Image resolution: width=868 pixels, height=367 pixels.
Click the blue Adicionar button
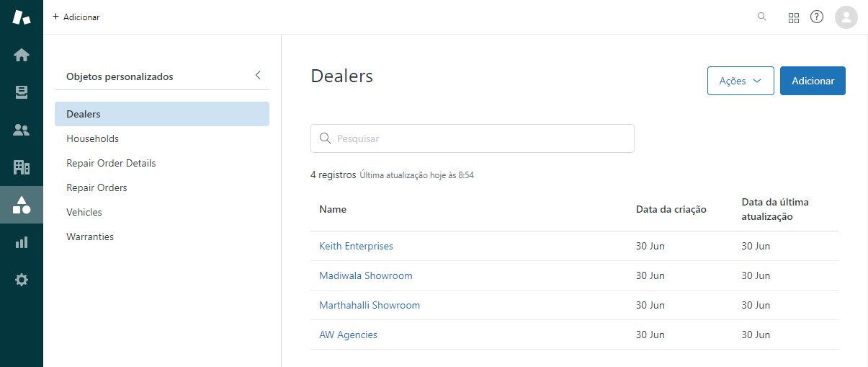coord(813,81)
